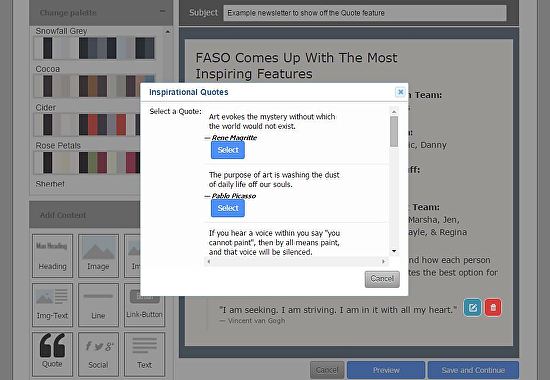Click the newsletter Subject field
The image size is (550, 380).
365,13
